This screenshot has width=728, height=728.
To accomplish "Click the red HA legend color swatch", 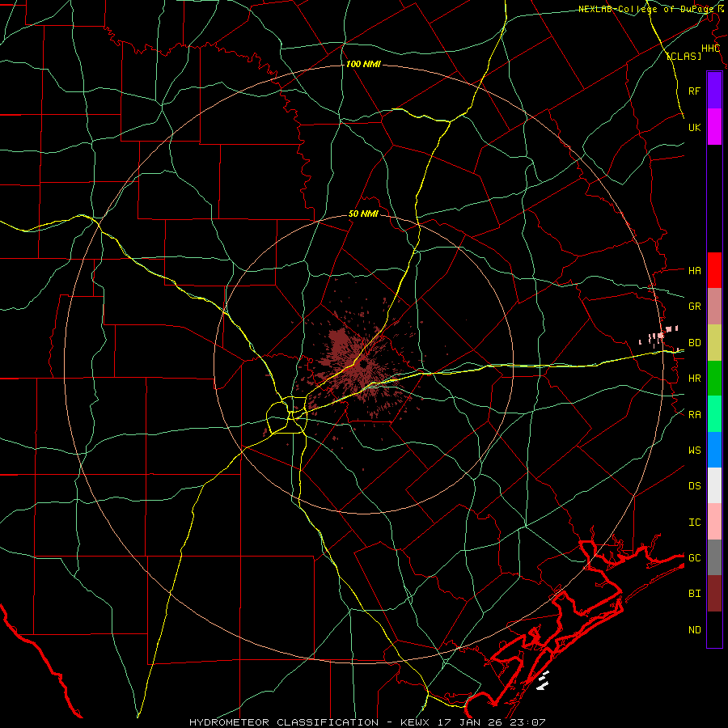I will pos(714,270).
